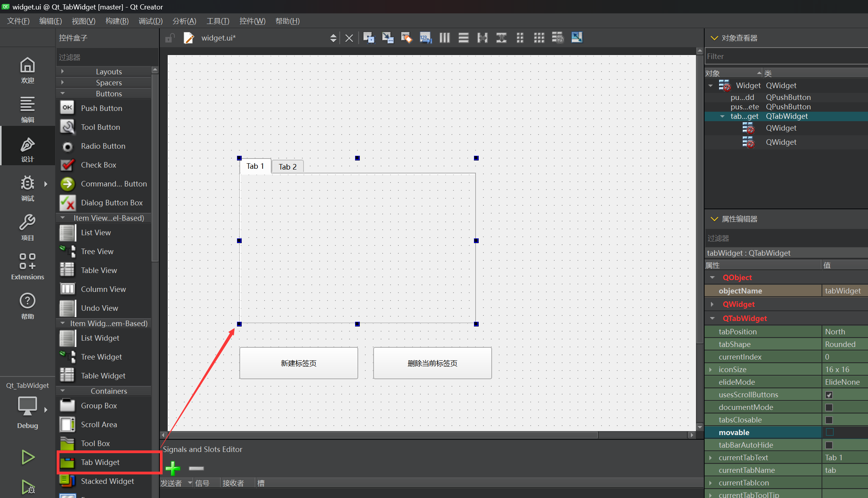868x498 pixels.
Task: Apply form layout from the toolbar
Action: click(x=520, y=38)
